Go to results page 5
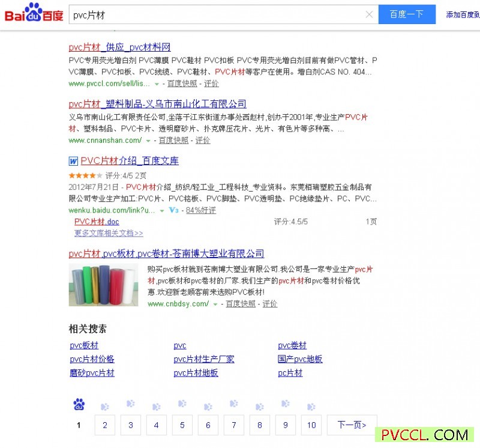This screenshot has height=448, width=480. pyautogui.click(x=182, y=425)
